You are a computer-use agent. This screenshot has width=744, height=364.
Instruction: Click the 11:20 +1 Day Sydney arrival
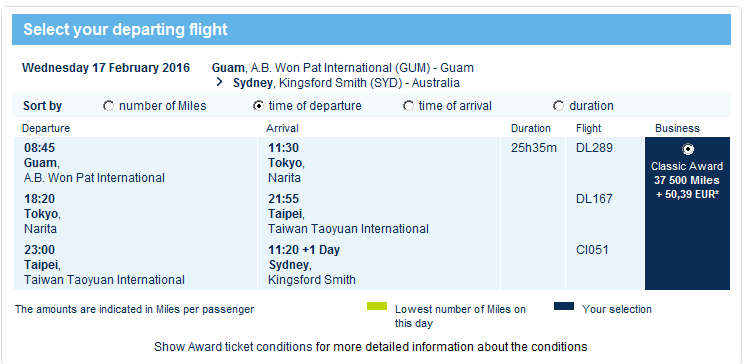312,264
